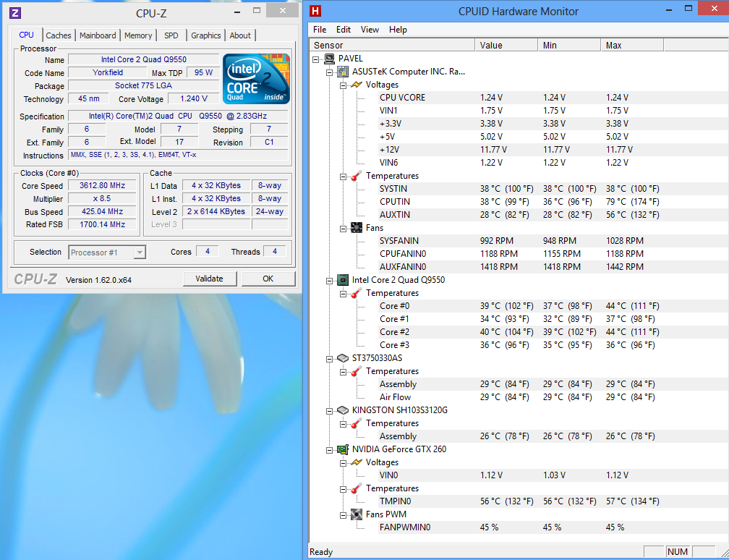Select the Air Flow temperature row
729x560 pixels.
553,397
